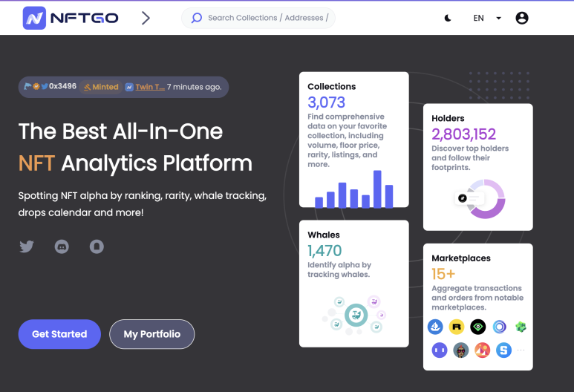Click the whale network graphic
This screenshot has width=574, height=392.
tap(354, 315)
